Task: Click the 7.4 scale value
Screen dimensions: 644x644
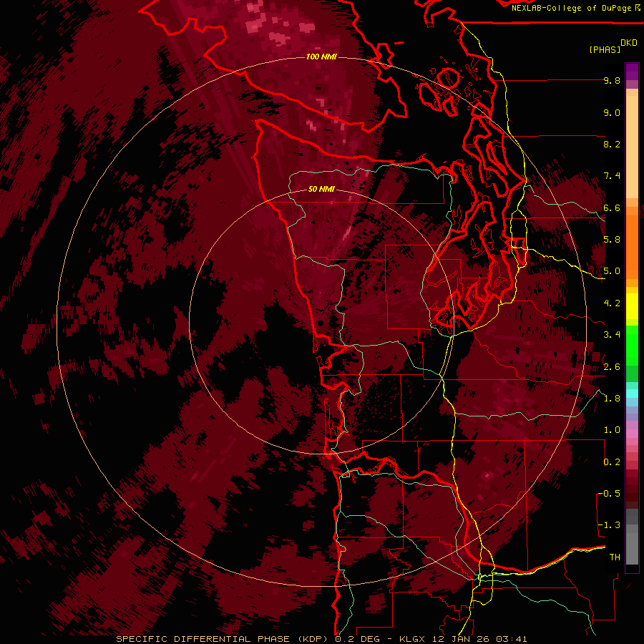Action: pos(612,176)
